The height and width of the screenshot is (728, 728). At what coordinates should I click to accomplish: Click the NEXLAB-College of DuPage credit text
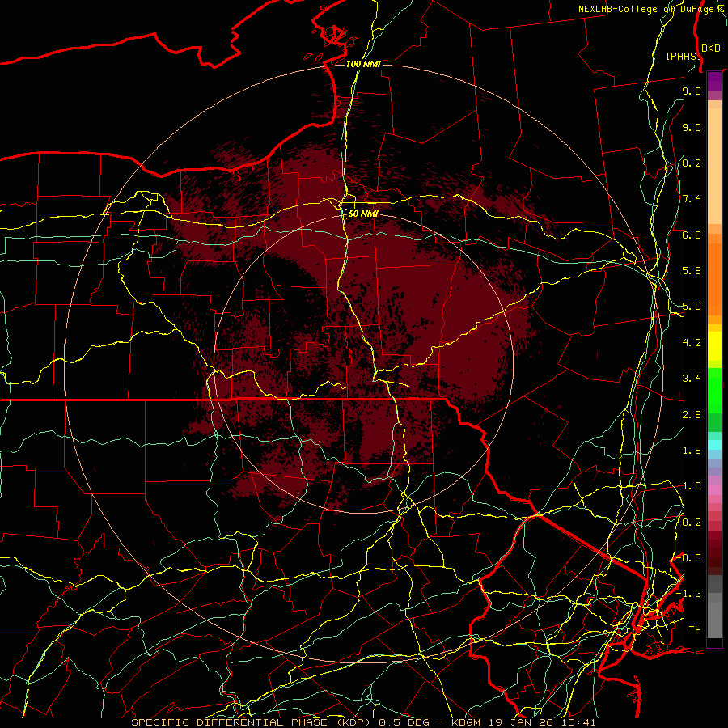pos(651,9)
